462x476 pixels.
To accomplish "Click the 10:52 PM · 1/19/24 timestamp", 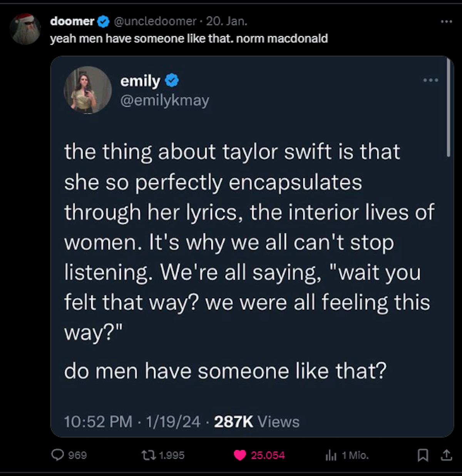I will tap(132, 422).
